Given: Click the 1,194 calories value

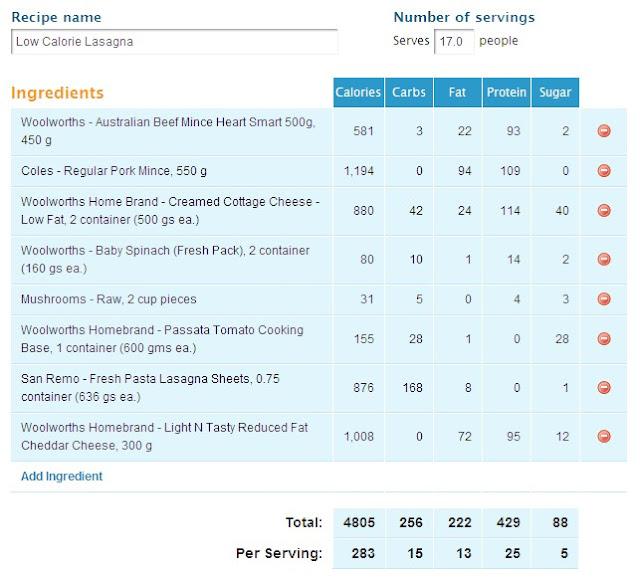Looking at the screenshot, I should point(359,171).
